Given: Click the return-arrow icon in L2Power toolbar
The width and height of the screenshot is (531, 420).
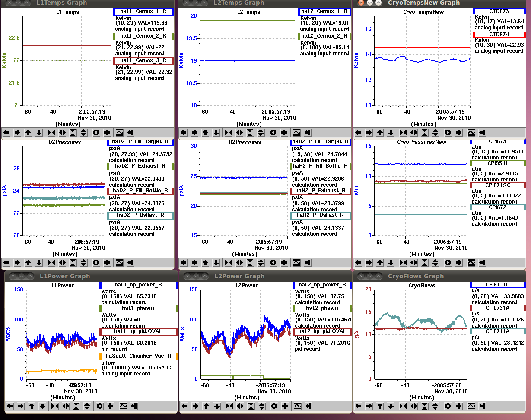Looking at the screenshot, I should (309, 406).
